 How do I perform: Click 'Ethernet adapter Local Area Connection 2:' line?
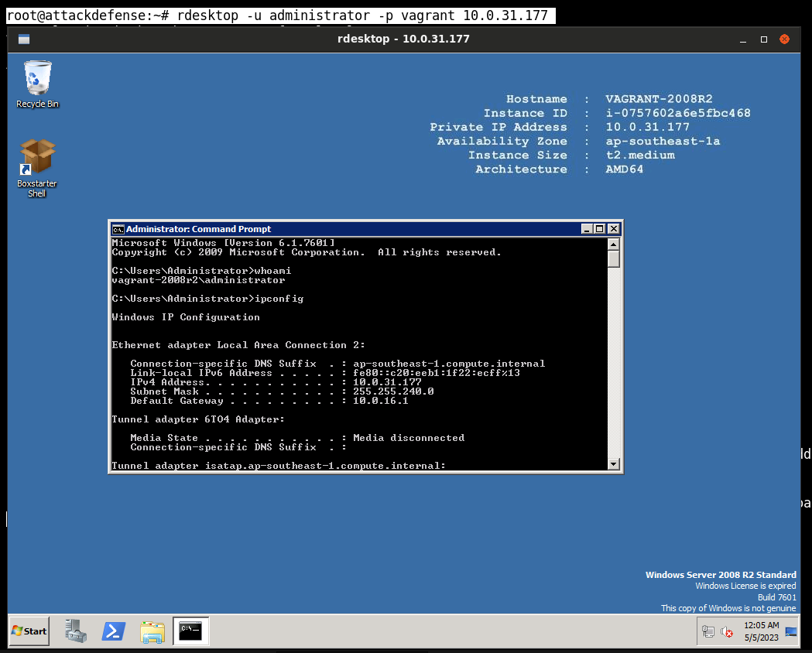(x=238, y=345)
